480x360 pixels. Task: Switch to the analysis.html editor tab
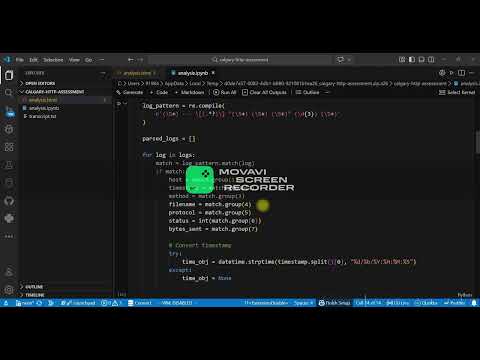click(137, 73)
